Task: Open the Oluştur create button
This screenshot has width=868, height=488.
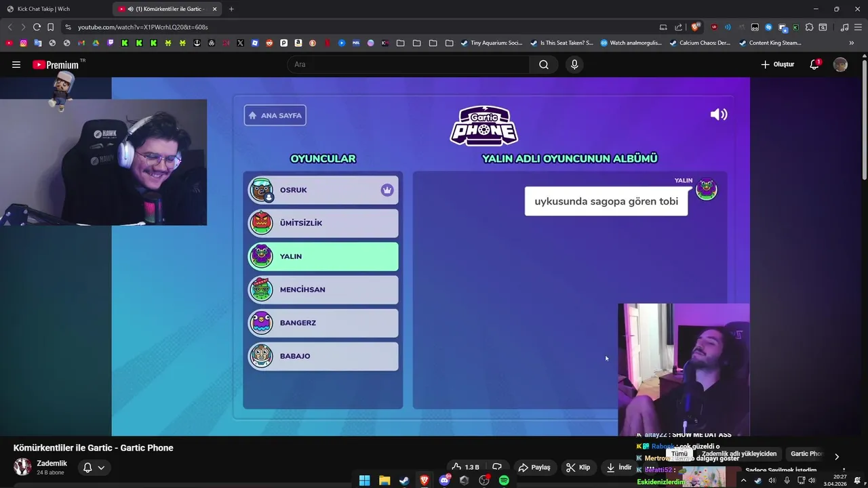Action: pos(777,64)
